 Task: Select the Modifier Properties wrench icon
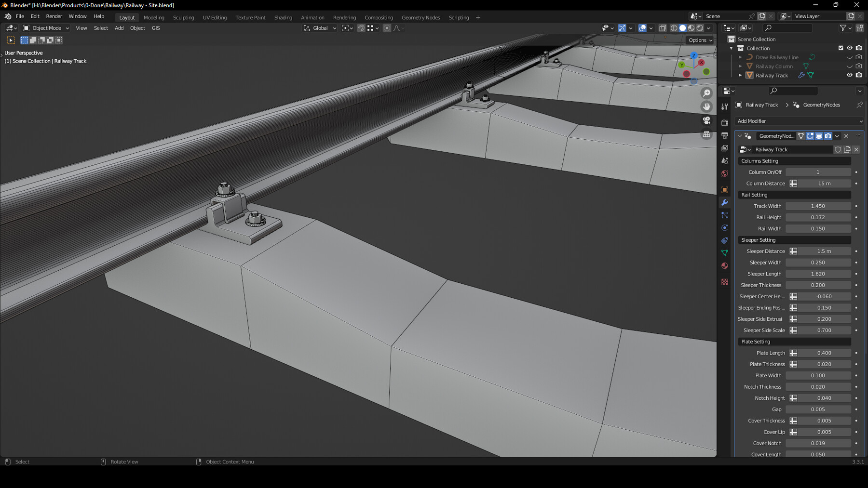724,203
